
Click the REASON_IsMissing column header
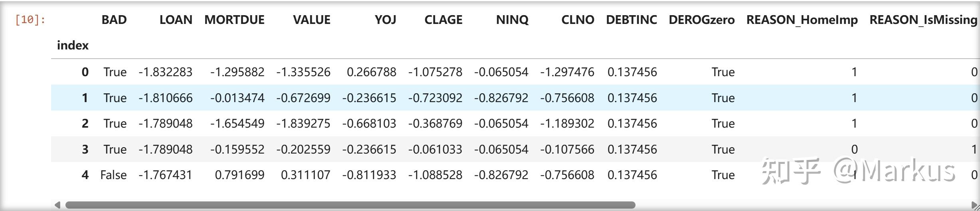click(x=923, y=20)
